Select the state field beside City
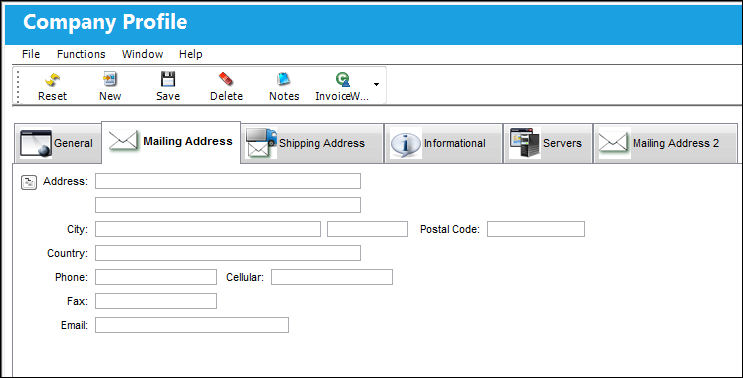Screen dimensions: 743x378 [x=367, y=229]
